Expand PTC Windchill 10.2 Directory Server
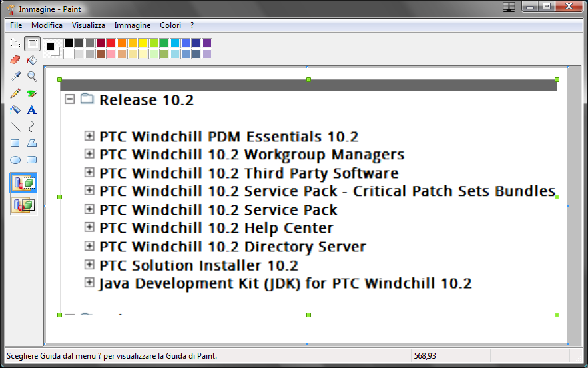Viewport: 588px width, 368px height. coord(89,245)
